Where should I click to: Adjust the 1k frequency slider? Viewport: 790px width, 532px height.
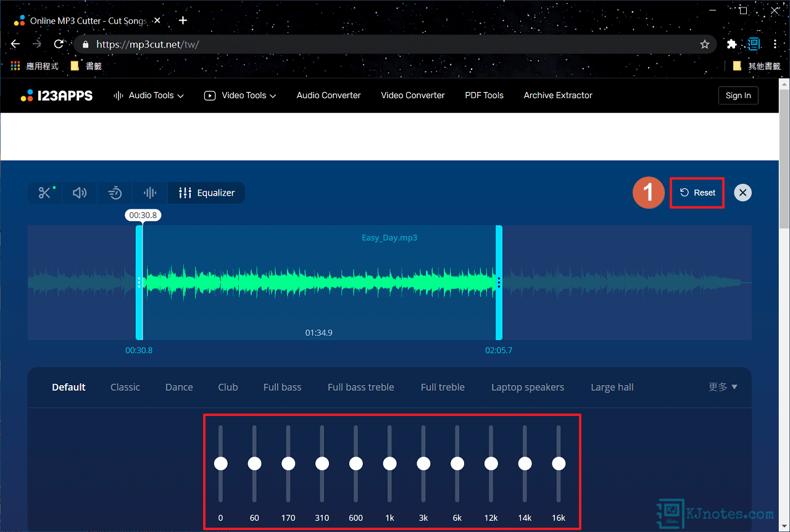pyautogui.click(x=389, y=463)
